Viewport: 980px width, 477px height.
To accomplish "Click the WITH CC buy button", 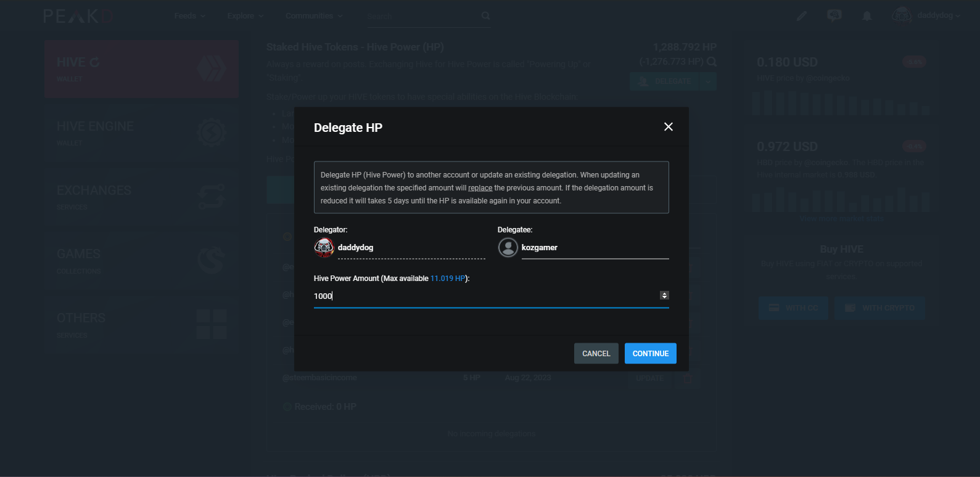I will (793, 308).
